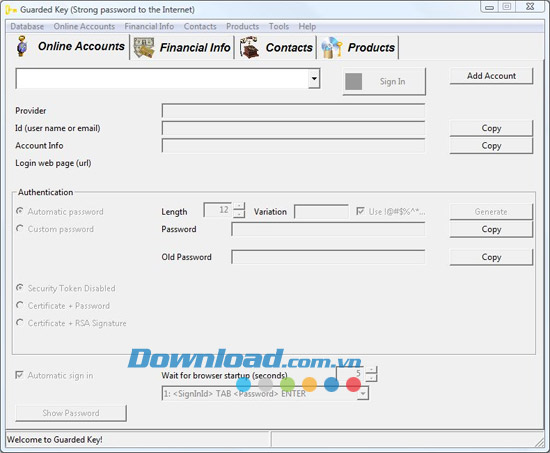Image resolution: width=550 pixels, height=453 pixels.
Task: Open the account selection dropdown arrow
Action: point(314,78)
